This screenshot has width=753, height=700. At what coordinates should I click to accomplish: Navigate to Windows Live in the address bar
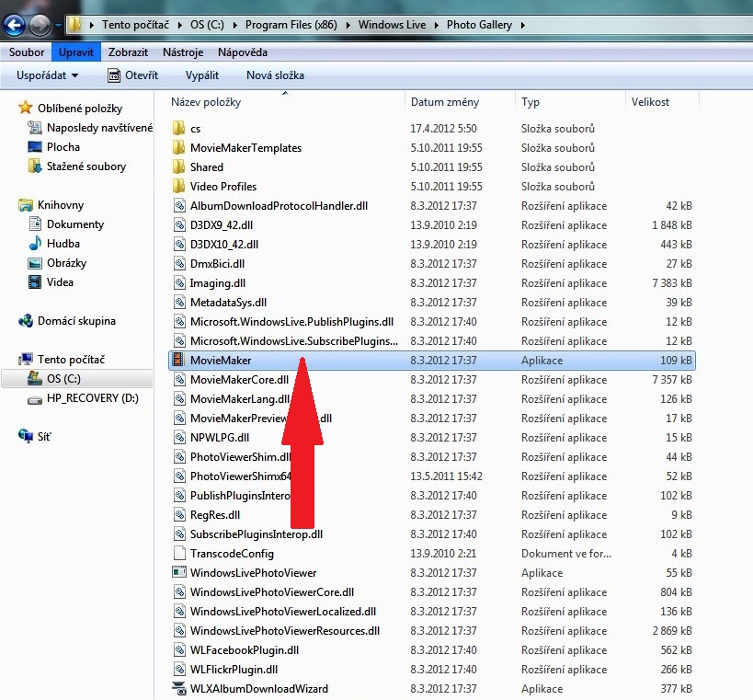[x=392, y=25]
